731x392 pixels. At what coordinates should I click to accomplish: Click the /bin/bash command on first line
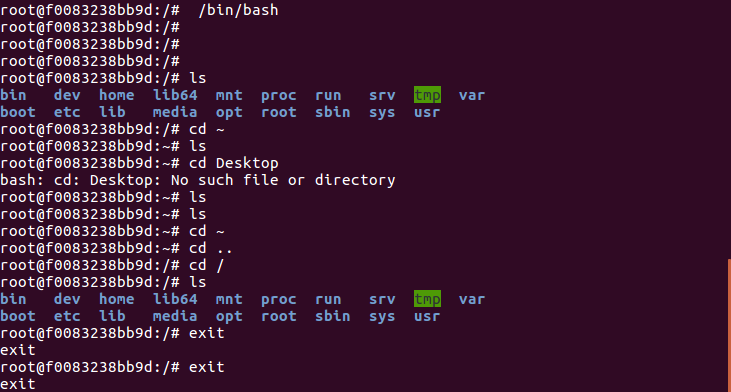tap(238, 10)
